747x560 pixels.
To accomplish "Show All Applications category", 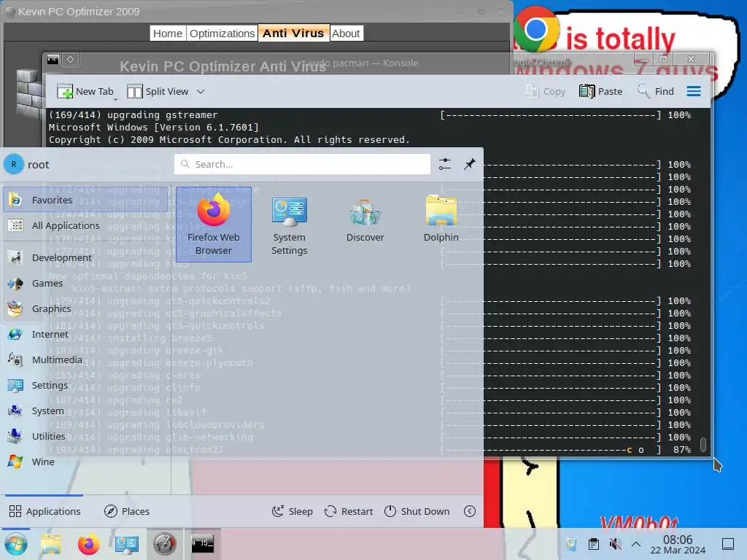I will point(86,226).
